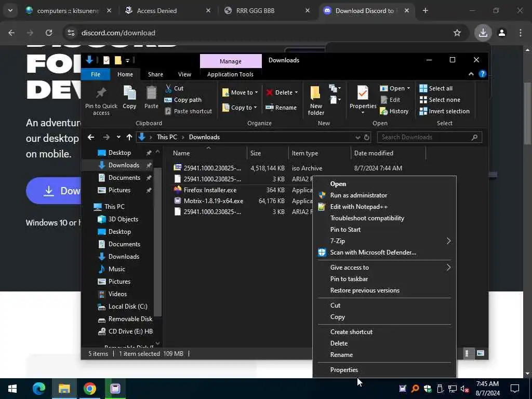Click the New folder icon
The width and height of the screenshot is (532, 399).
pyautogui.click(x=315, y=93)
